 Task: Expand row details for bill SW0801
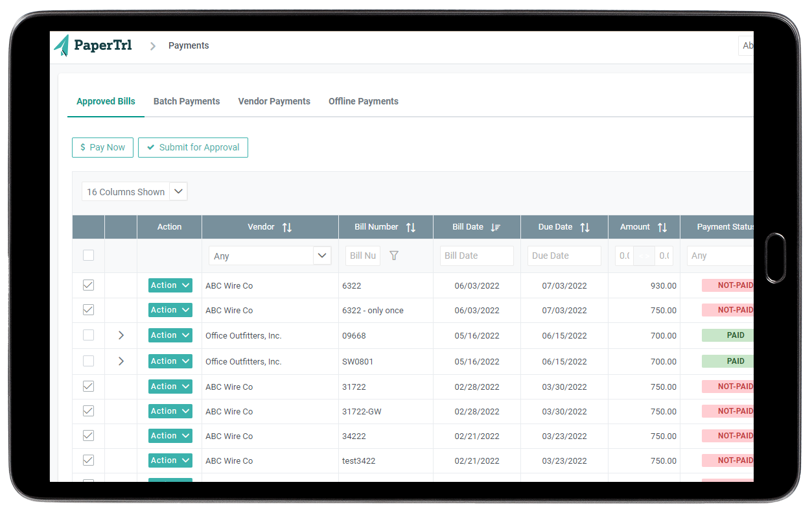pyautogui.click(x=121, y=361)
